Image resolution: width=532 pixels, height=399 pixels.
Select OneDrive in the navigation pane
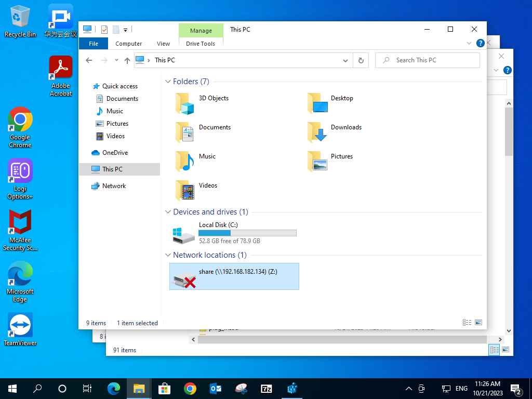point(114,153)
